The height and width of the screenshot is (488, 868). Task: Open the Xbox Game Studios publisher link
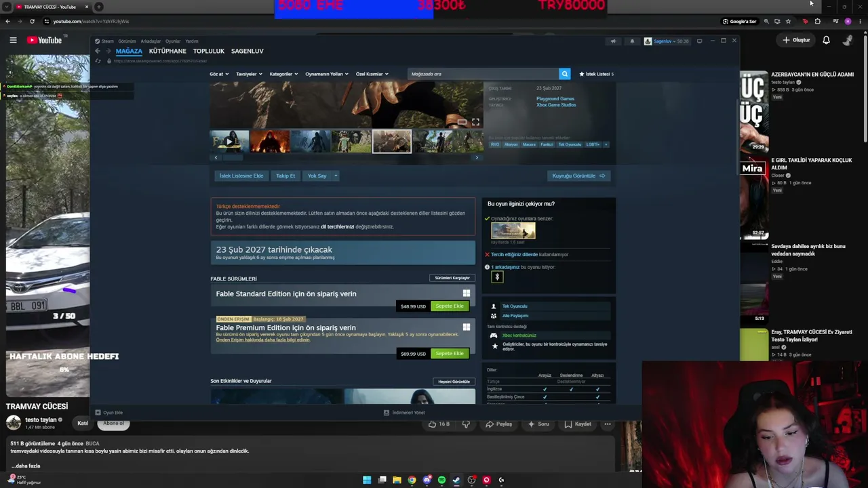(556, 105)
